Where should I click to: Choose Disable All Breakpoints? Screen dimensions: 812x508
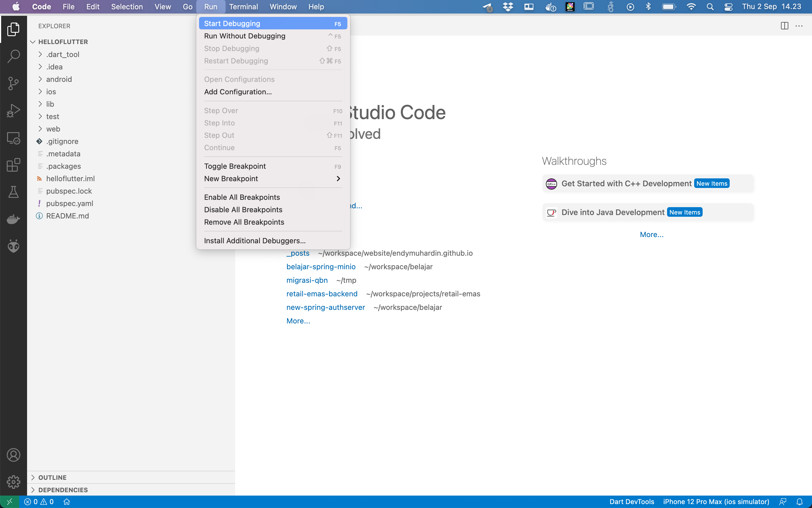(273, 210)
